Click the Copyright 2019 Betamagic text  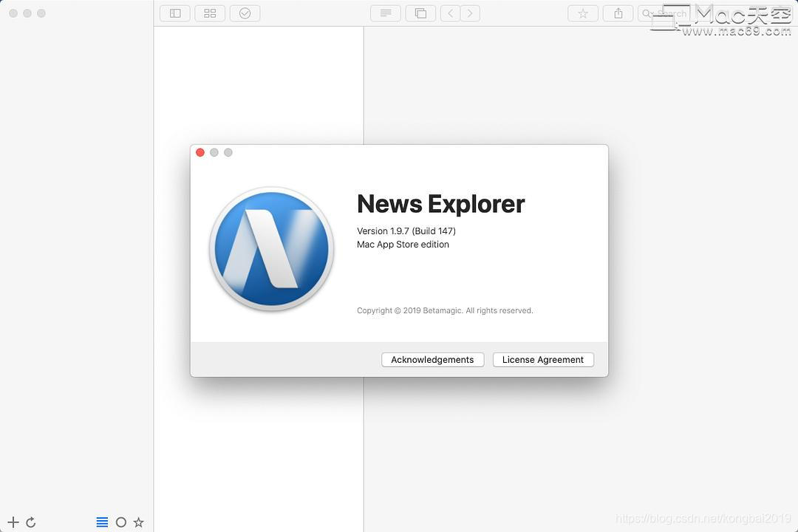pyautogui.click(x=445, y=310)
